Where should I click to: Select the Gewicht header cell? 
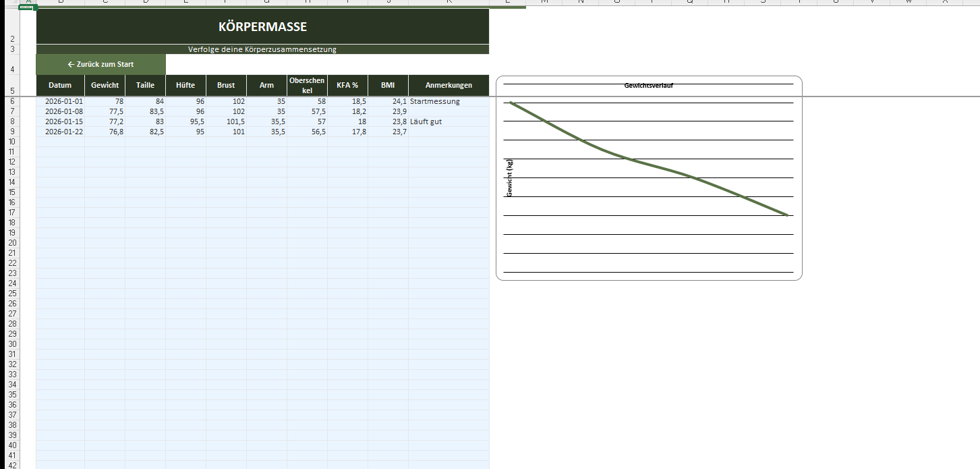tap(105, 86)
